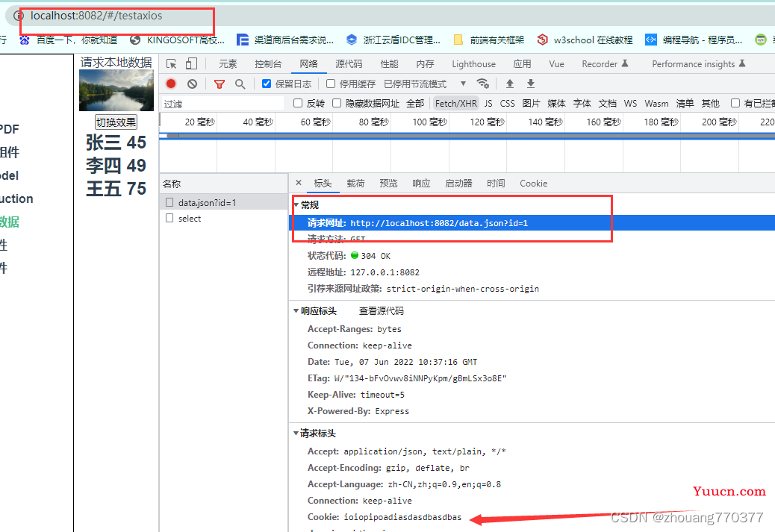Click the request URL localhost:8082/data.json?id=1
Image resolution: width=775 pixels, height=532 pixels.
[439, 223]
